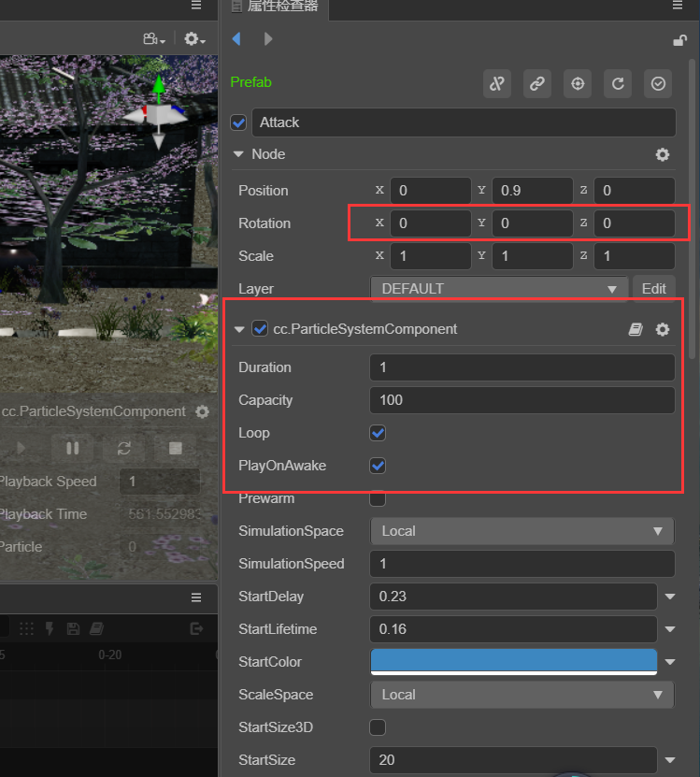Collapse the cc.ParticleSystemComponent section
This screenshot has height=777, width=700.
point(239,329)
